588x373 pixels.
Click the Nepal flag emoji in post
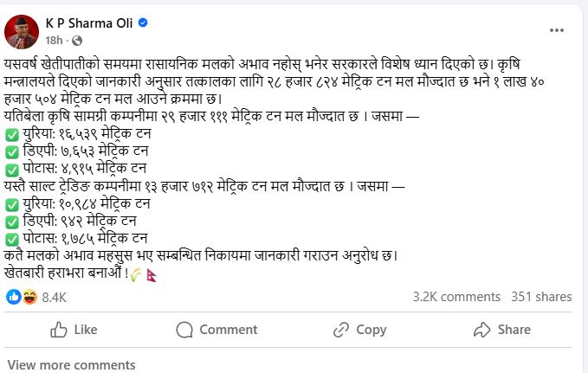(153, 274)
